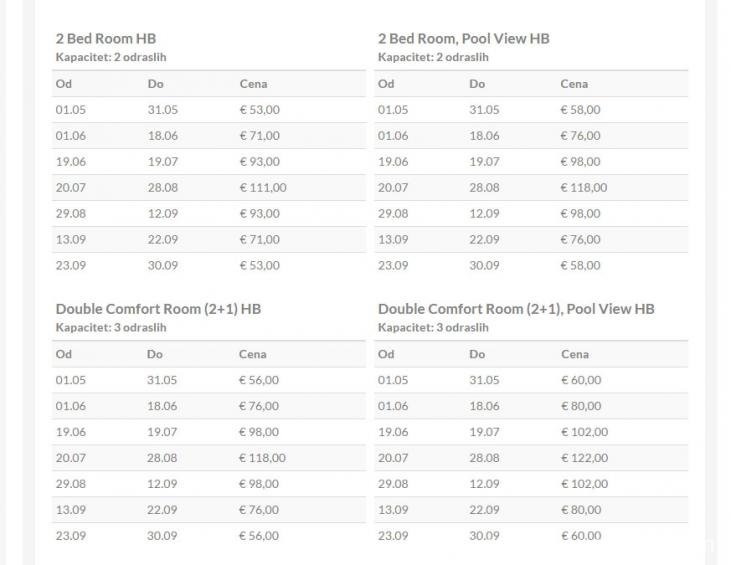Click the € 111,00 price cell

click(263, 187)
